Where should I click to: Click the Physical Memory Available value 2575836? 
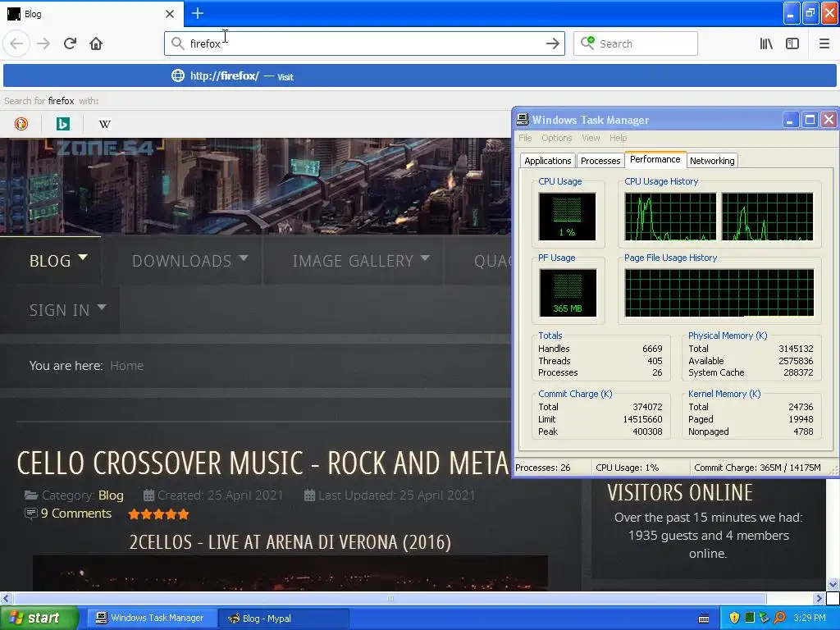coord(796,361)
